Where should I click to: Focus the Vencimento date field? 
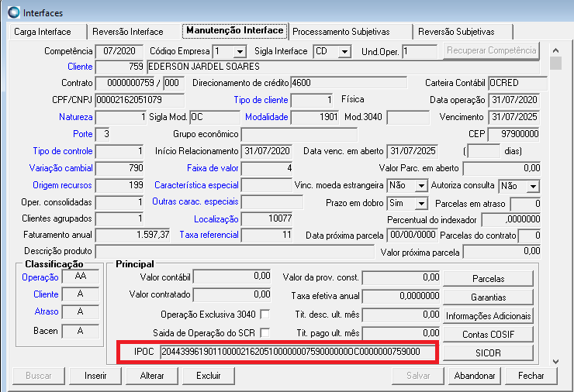[x=514, y=118]
